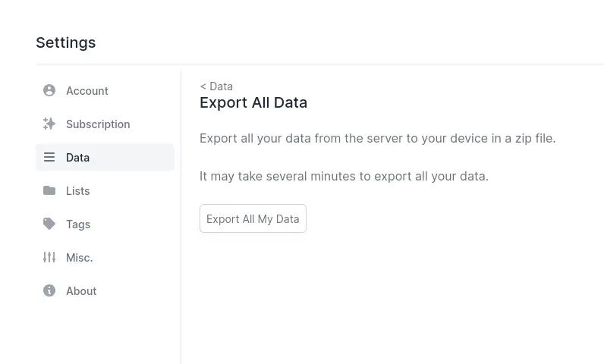Click Export All My Data button
The width and height of the screenshot is (604, 364).
coord(253,218)
